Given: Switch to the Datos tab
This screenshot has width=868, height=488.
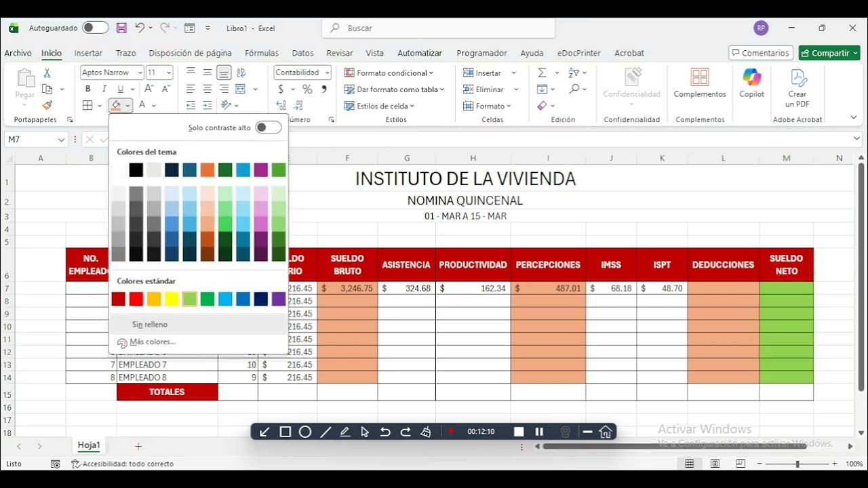Looking at the screenshot, I should point(302,53).
